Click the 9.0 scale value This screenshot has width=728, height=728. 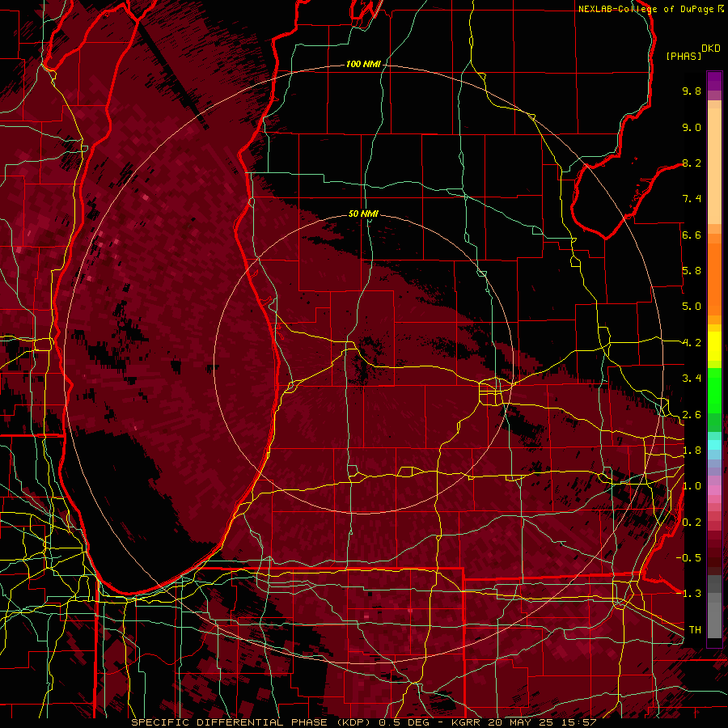click(x=692, y=127)
